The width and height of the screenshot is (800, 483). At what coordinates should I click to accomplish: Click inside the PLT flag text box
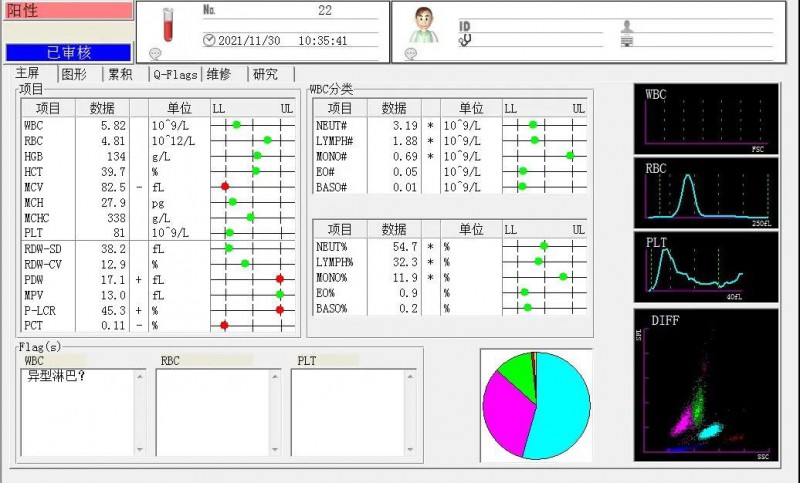[x=348, y=413]
